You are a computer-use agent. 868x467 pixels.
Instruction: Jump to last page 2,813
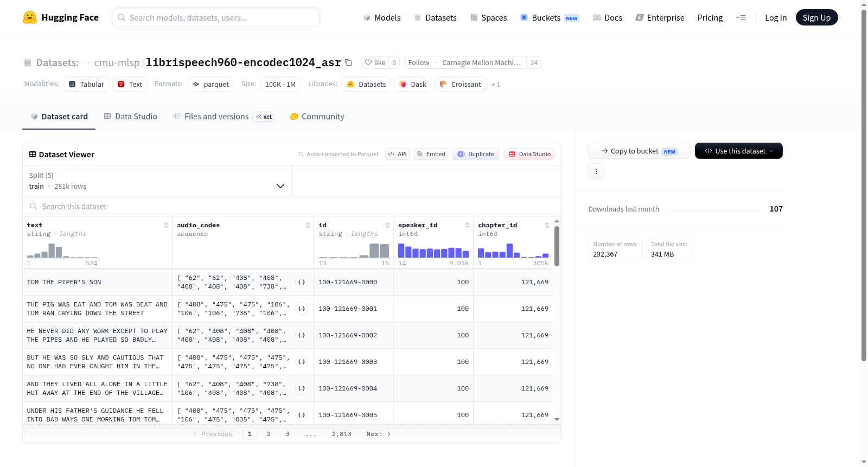tap(342, 434)
